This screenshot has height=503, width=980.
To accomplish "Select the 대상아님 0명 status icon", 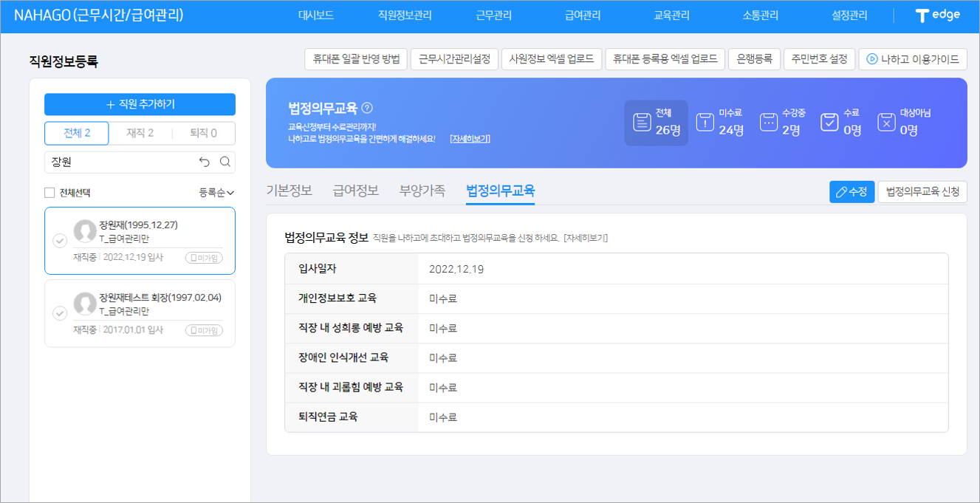I will [x=886, y=123].
